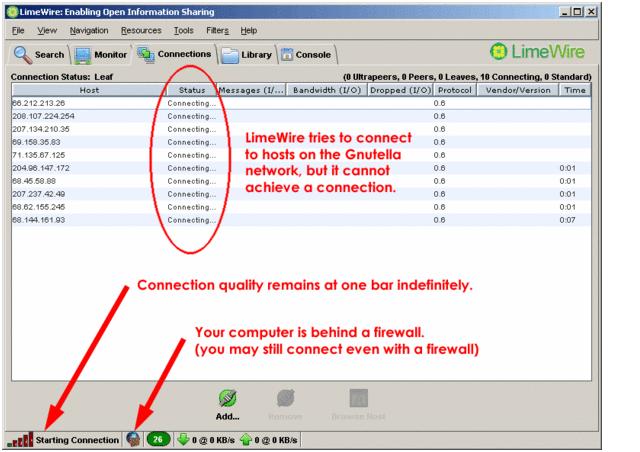Close the LimeWire window
Screen dimensions: 640x452
(591, 12)
